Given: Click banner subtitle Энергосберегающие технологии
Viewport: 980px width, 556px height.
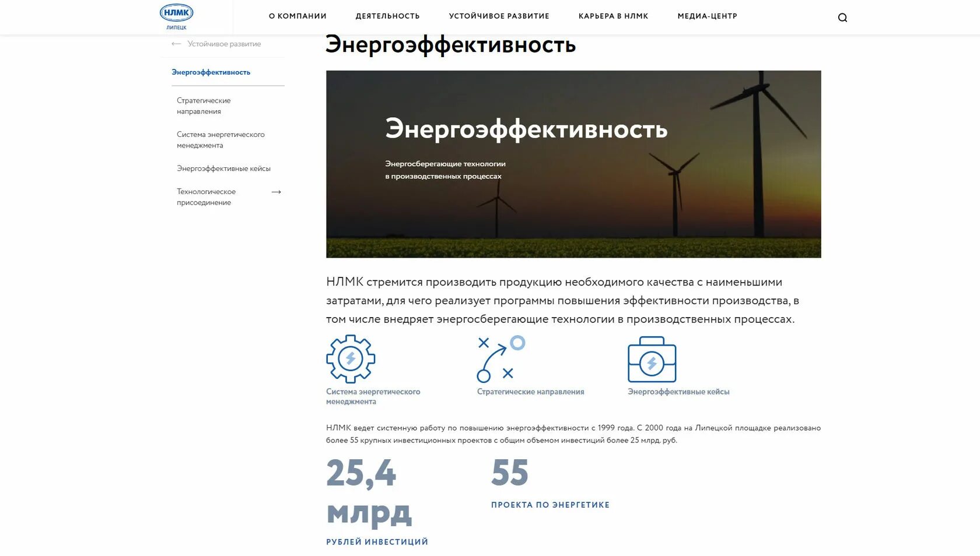Looking at the screenshot, I should 445,170.
